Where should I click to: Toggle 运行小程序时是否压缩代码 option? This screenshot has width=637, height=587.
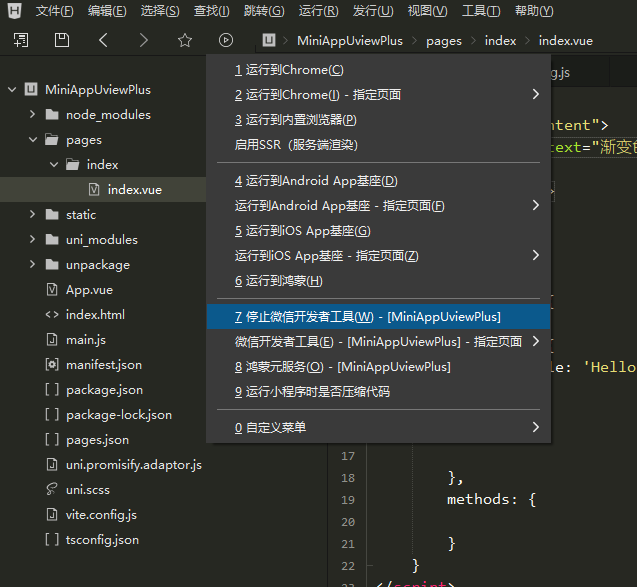379,392
